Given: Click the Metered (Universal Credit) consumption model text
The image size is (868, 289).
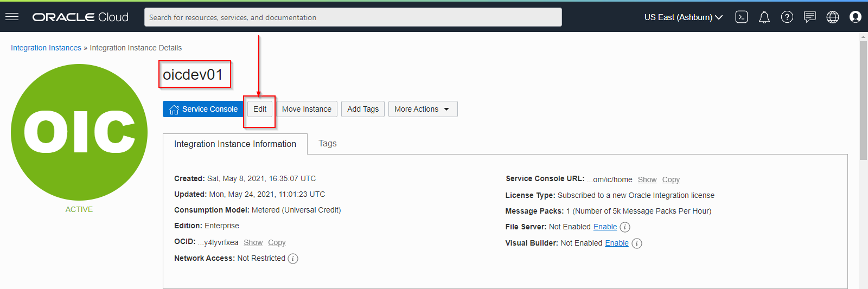Looking at the screenshot, I should [x=296, y=210].
